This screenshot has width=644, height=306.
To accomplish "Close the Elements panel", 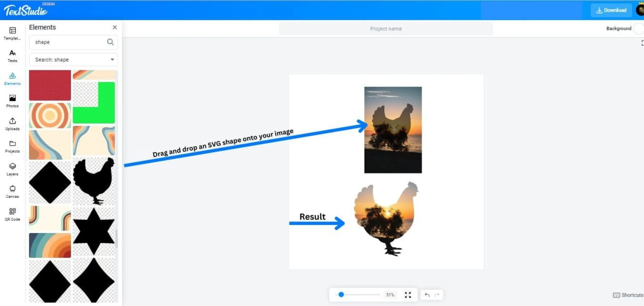I will tap(115, 27).
